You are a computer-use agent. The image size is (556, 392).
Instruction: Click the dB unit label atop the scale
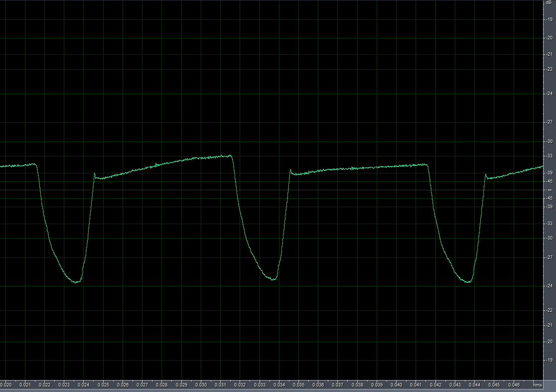(x=549, y=2)
